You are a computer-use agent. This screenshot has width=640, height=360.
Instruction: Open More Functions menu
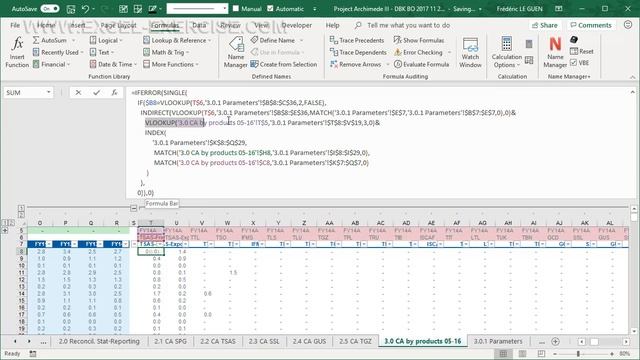(x=171, y=64)
